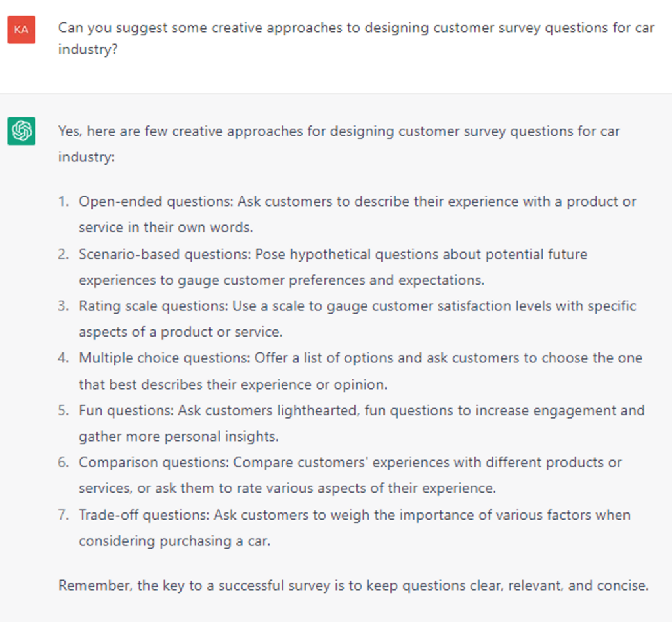Click the green ChatGPT logo icon
The width and height of the screenshot is (672, 622).
point(22,131)
